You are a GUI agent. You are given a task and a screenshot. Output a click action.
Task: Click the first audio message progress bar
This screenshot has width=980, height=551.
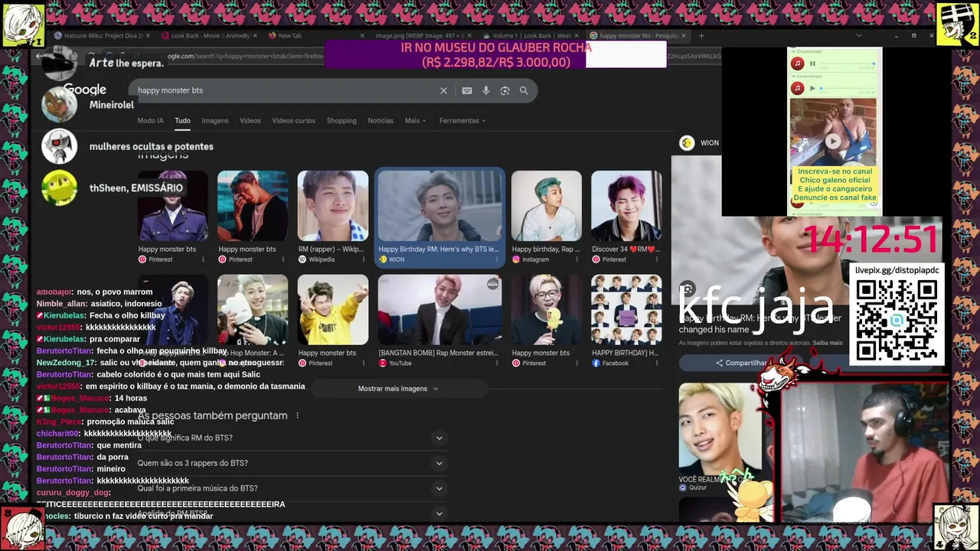coord(848,64)
